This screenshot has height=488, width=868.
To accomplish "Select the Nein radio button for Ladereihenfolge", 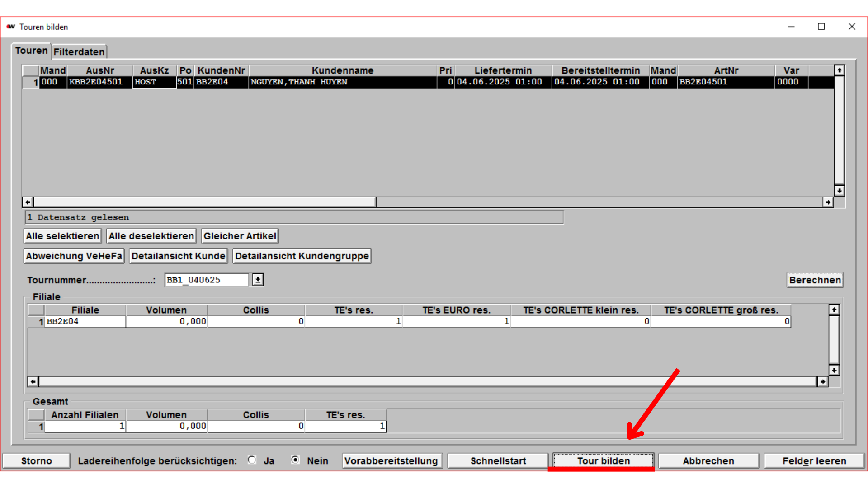I will (x=295, y=460).
